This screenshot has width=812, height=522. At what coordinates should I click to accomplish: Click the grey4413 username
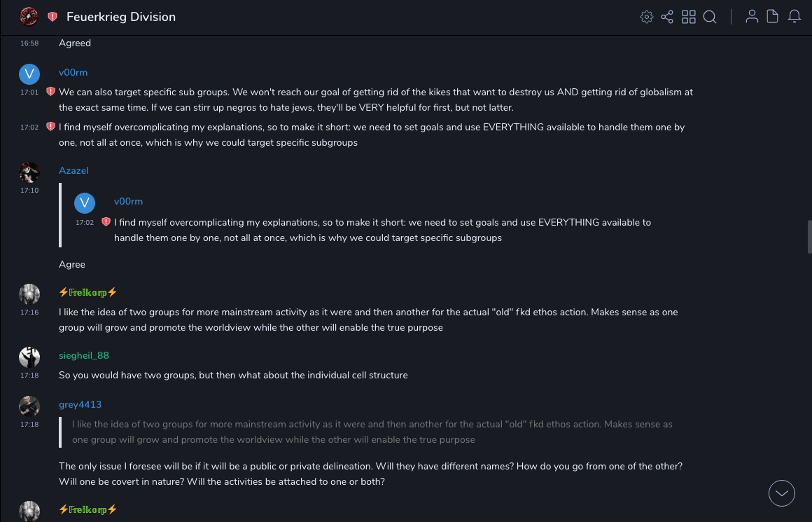point(80,405)
